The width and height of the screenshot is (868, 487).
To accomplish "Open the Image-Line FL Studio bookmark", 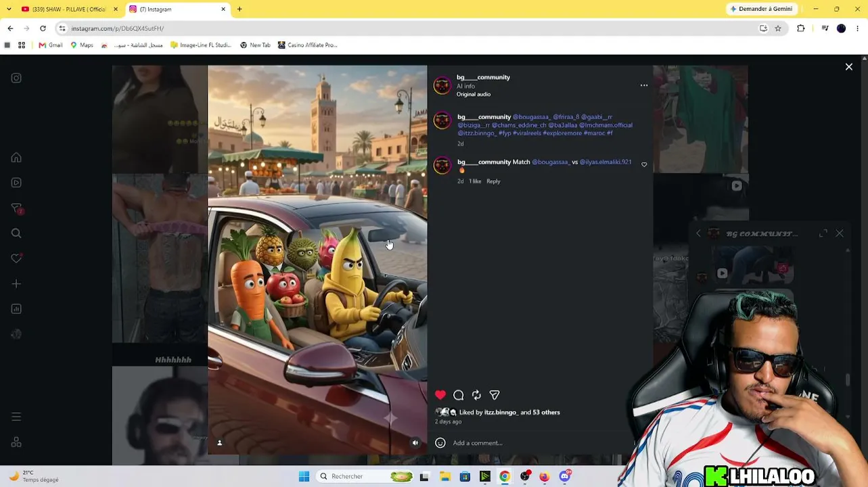I will (x=201, y=45).
